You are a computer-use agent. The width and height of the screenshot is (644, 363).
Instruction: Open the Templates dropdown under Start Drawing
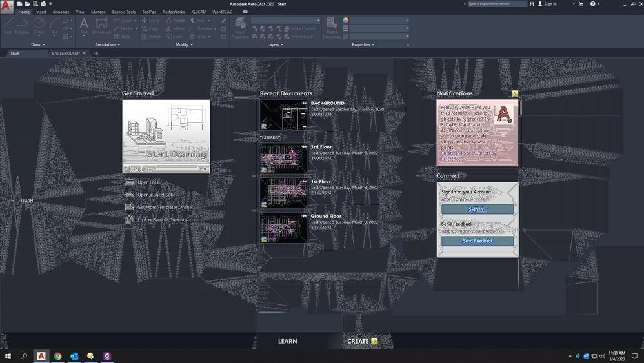166,169
